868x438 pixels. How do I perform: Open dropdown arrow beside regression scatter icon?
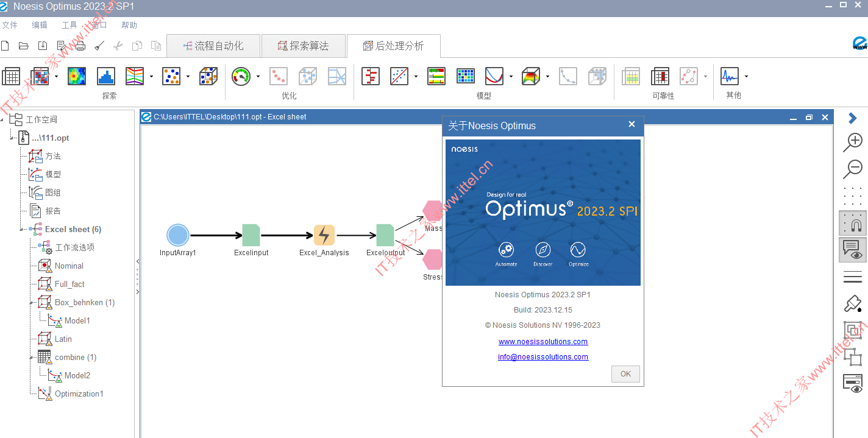[416, 77]
